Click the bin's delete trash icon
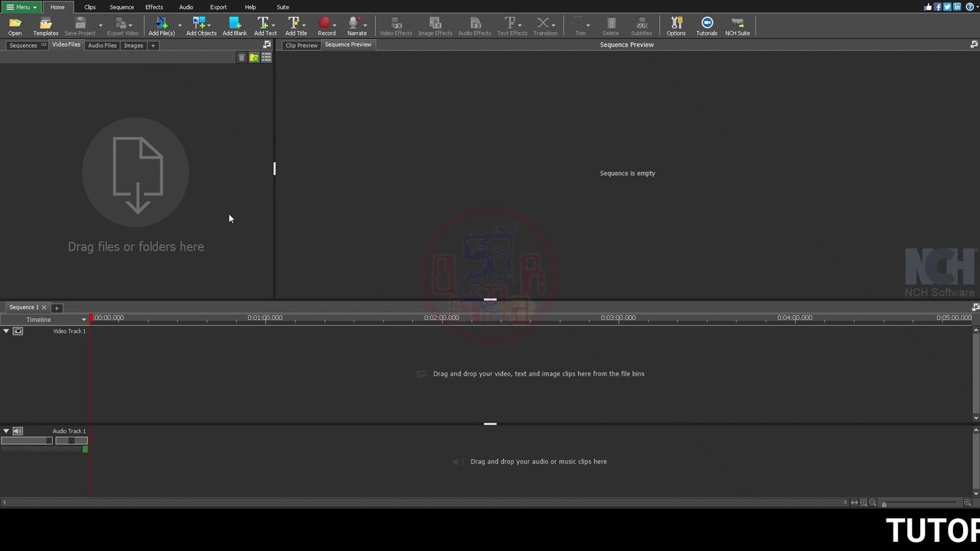Viewport: 980px width, 551px height. pyautogui.click(x=242, y=57)
